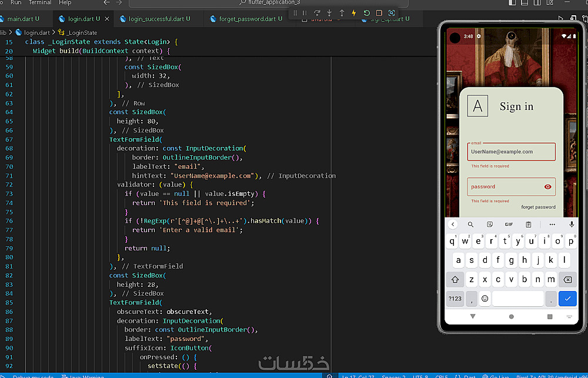Expand the _LoginState breadcrumb symbol list
Image resolution: width=588 pixels, height=378 pixels.
click(82, 33)
